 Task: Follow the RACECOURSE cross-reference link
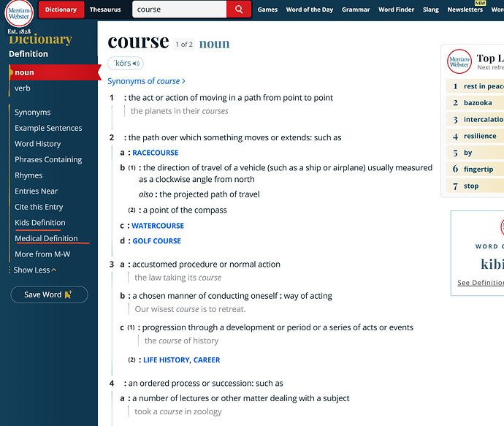pyautogui.click(x=156, y=153)
